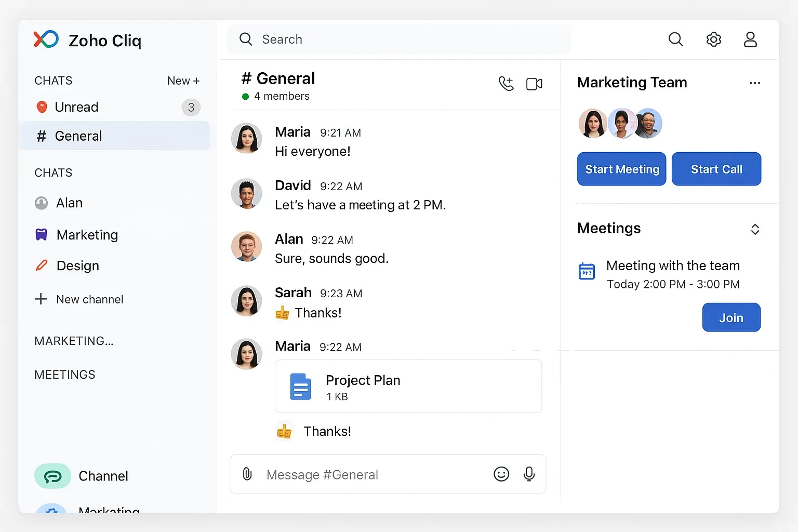Join the Meeting with the team
The height and width of the screenshot is (532, 798).
point(731,317)
